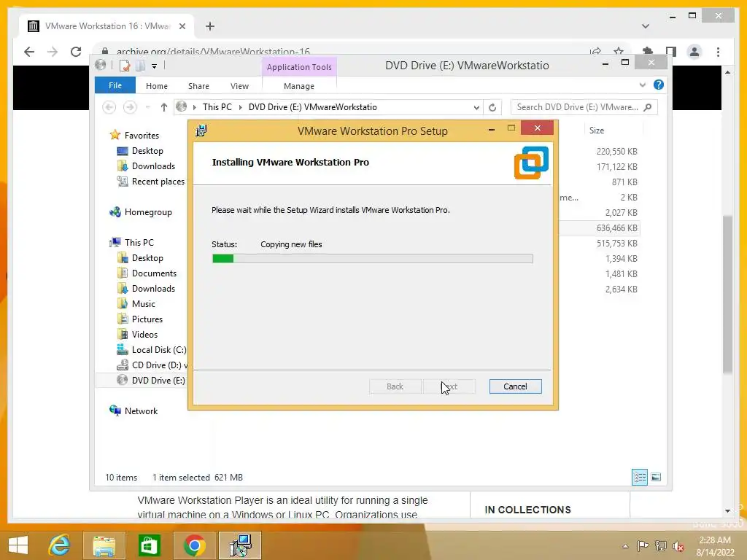Open address bar history dropdown
Image resolution: width=747 pixels, height=560 pixels.
(476, 107)
